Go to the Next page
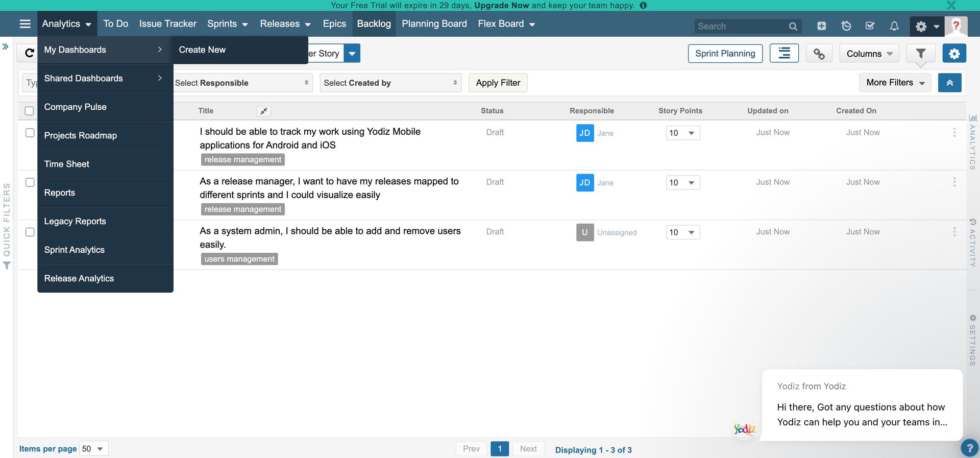The width and height of the screenshot is (980, 458). point(528,449)
